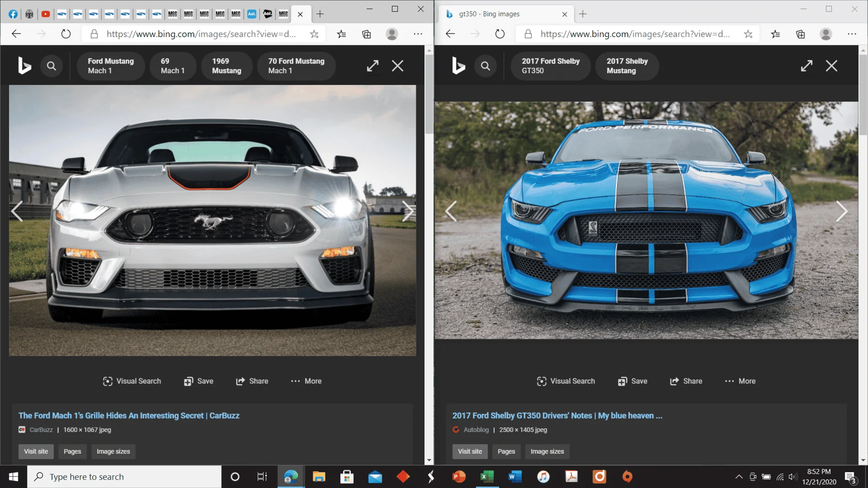Expand the left image viewer to fullscreen
The height and width of the screenshot is (488, 868).
click(x=373, y=66)
